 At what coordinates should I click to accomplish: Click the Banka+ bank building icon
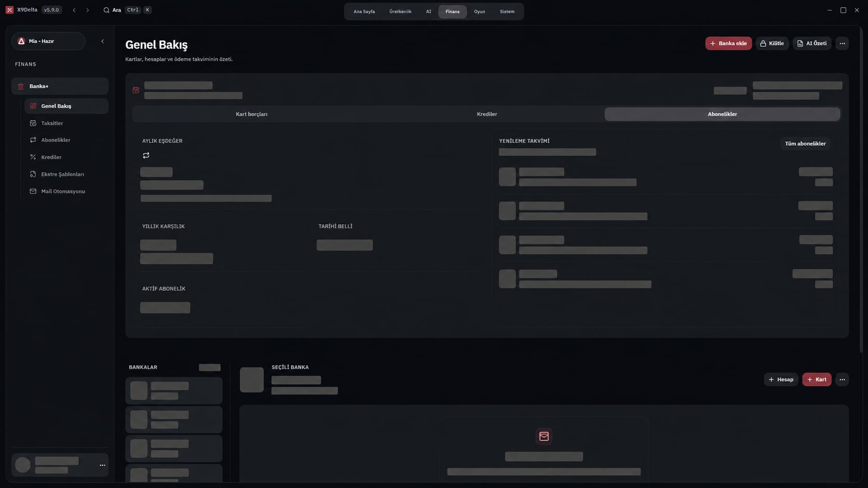click(x=21, y=86)
